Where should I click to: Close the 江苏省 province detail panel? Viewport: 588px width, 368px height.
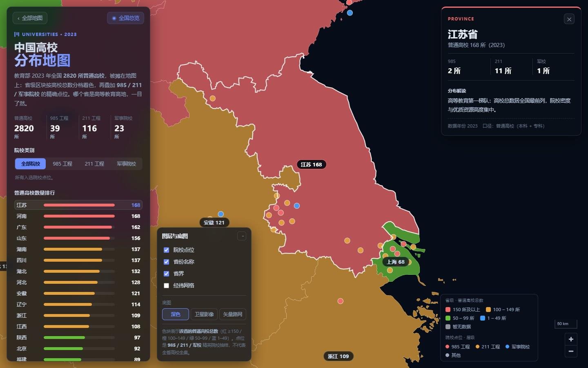[x=569, y=19]
